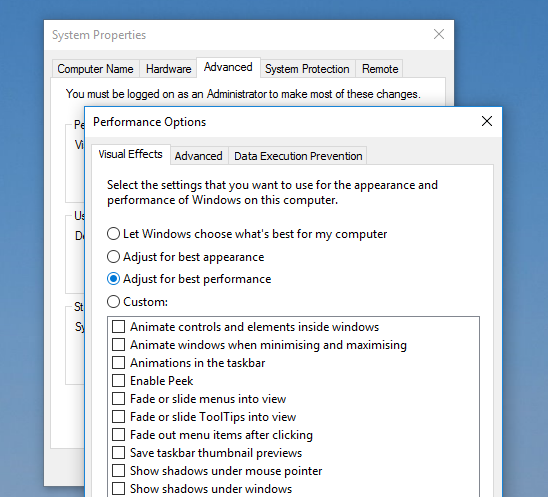Enable Fade or slide menus into view
Image resolution: width=548 pixels, height=497 pixels.
tap(118, 399)
